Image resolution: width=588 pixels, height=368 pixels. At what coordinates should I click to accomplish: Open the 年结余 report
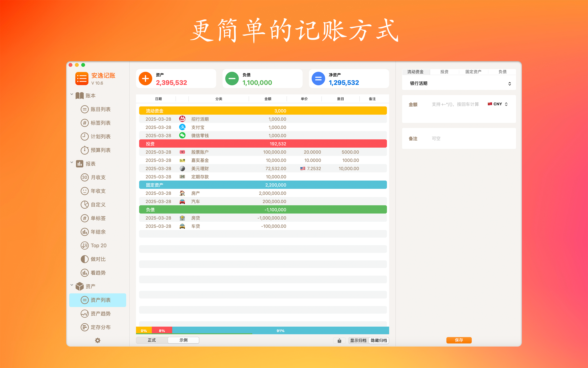click(98, 232)
